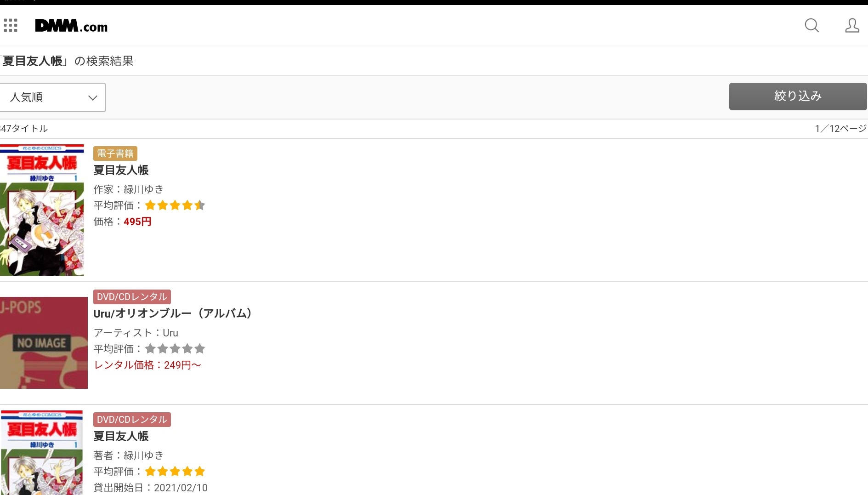
Task: Click the 電子書籍 category tag
Action: pyautogui.click(x=115, y=154)
